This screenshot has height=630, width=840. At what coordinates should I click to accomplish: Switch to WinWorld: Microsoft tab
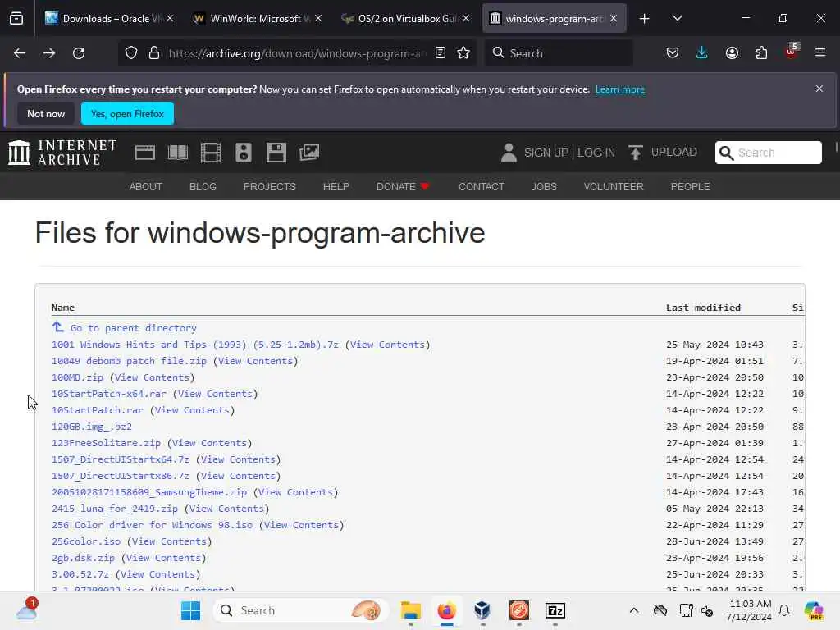pyautogui.click(x=257, y=19)
